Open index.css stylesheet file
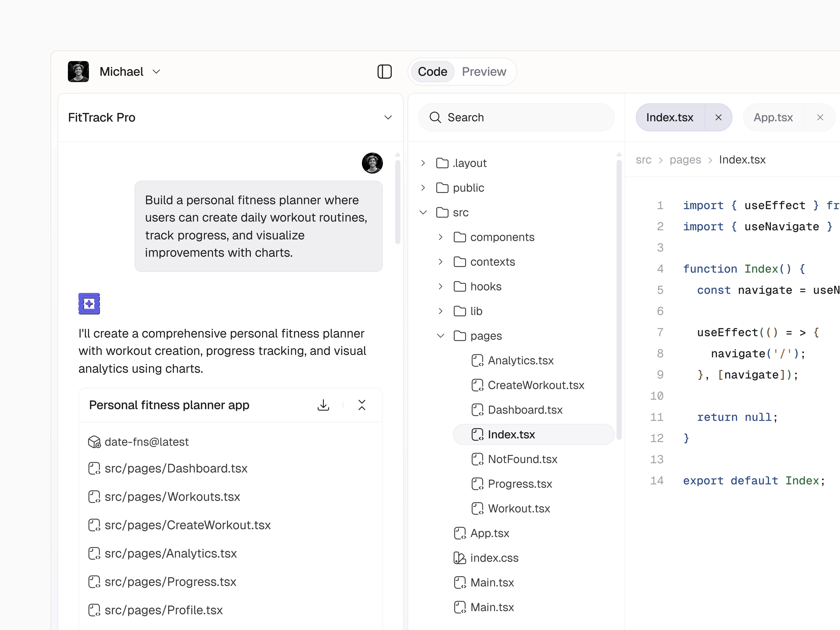The height and width of the screenshot is (630, 840). 494,558
